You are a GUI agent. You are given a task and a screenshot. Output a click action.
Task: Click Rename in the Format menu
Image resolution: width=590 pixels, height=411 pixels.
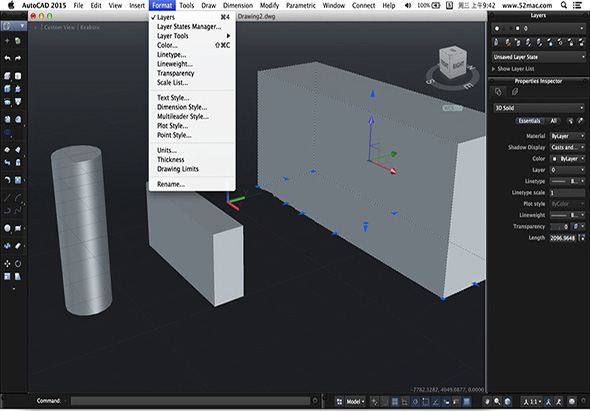coord(192,184)
